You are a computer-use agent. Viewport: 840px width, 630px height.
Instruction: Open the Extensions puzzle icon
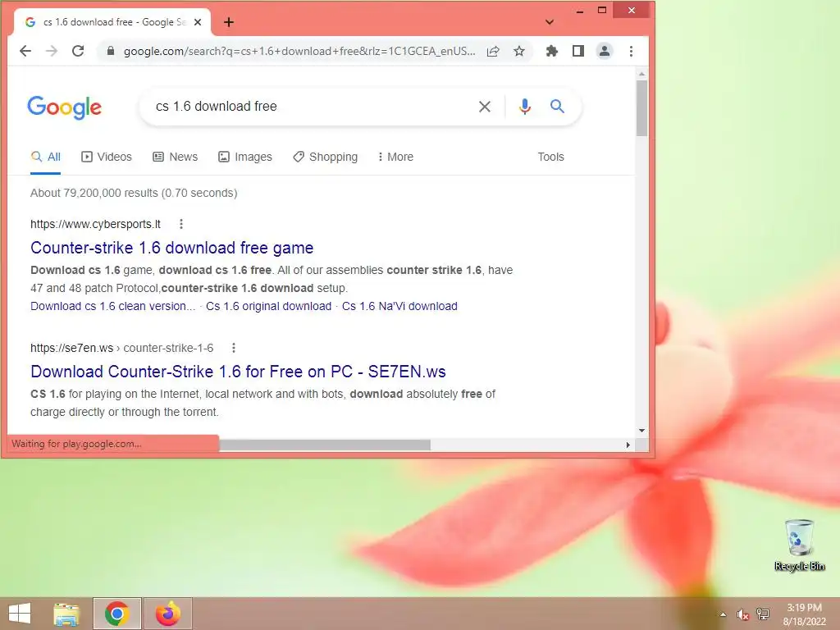(551, 51)
